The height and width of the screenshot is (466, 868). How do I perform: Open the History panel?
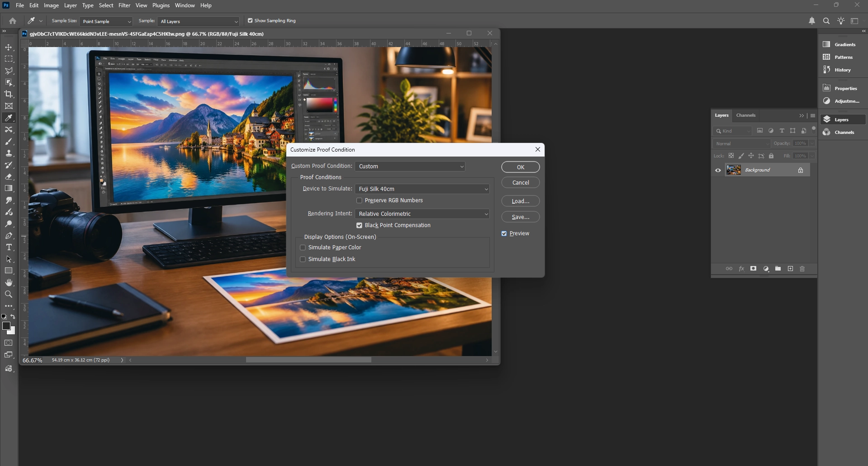coord(843,70)
